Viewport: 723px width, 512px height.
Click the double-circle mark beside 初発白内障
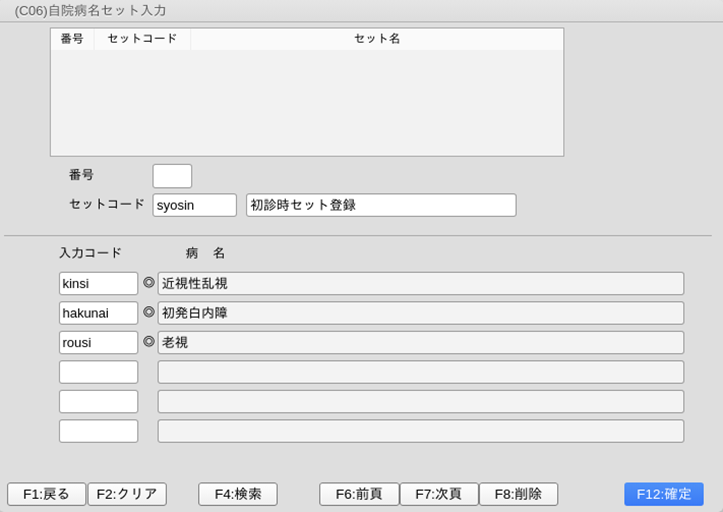tap(149, 312)
